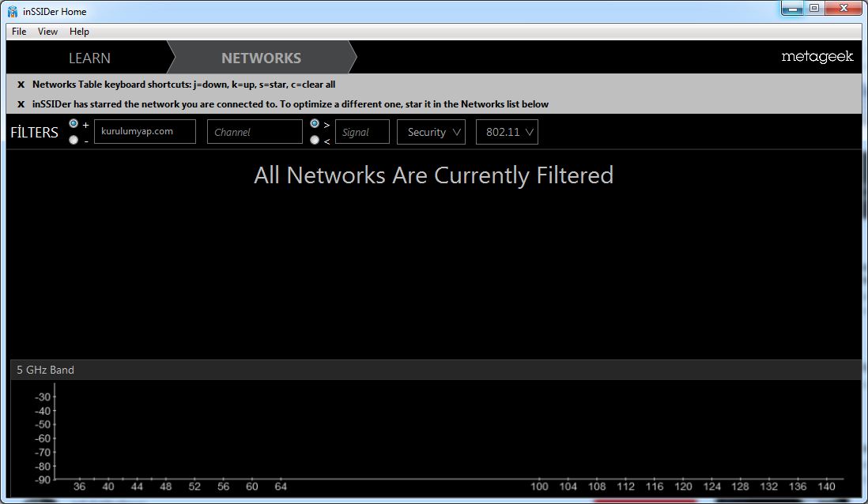The width and height of the screenshot is (868, 504).
Task: Open the File menu
Action: click(x=19, y=32)
